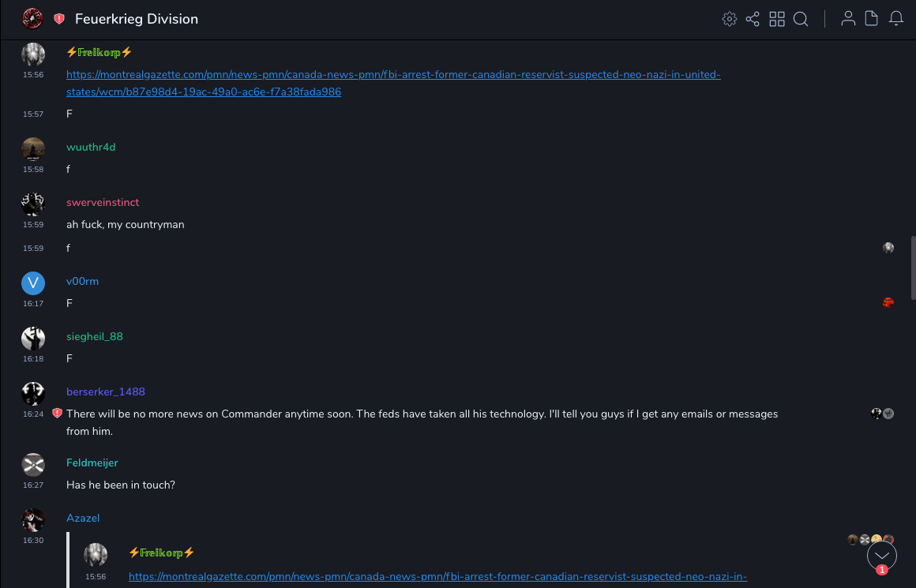Open the room files document icon
Image resolution: width=916 pixels, height=588 pixels.
pos(872,19)
